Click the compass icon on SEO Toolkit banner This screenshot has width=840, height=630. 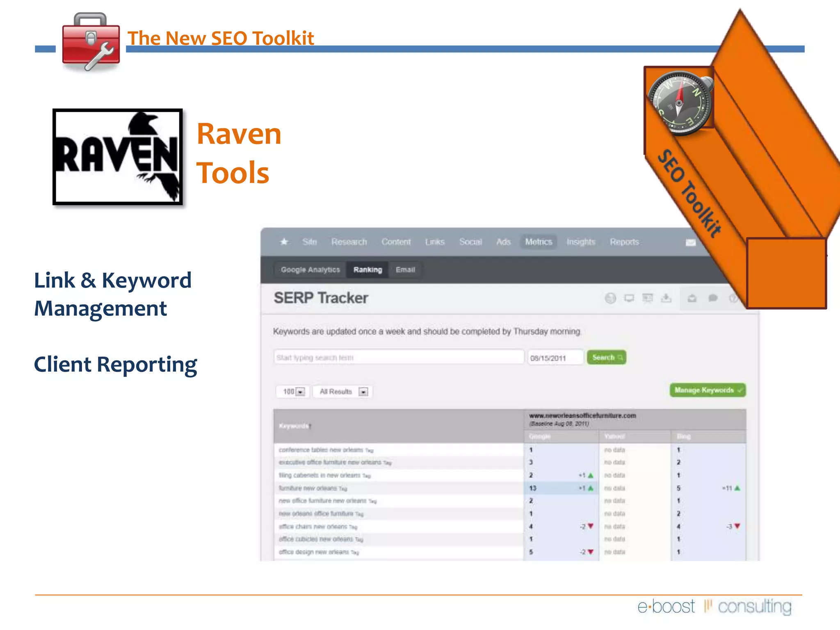click(680, 103)
